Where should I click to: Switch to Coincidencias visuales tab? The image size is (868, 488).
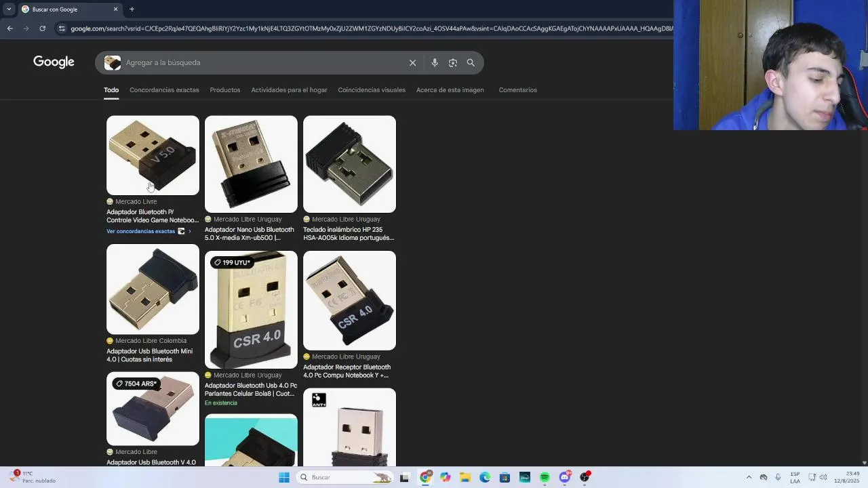click(x=372, y=90)
